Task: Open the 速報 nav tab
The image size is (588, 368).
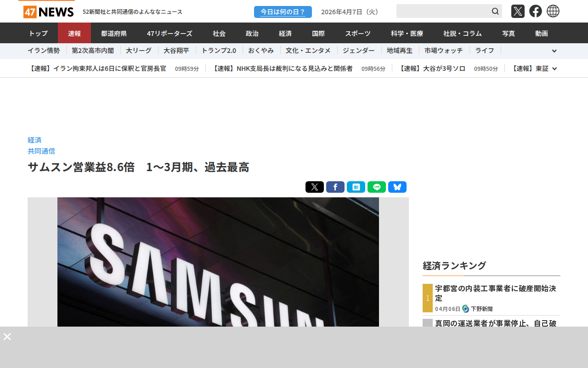Action: 74,33
